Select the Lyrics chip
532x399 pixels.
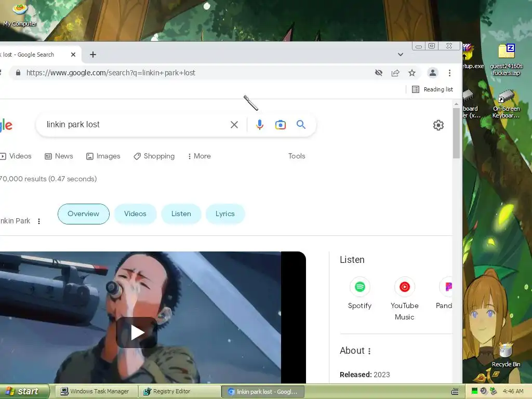click(225, 214)
